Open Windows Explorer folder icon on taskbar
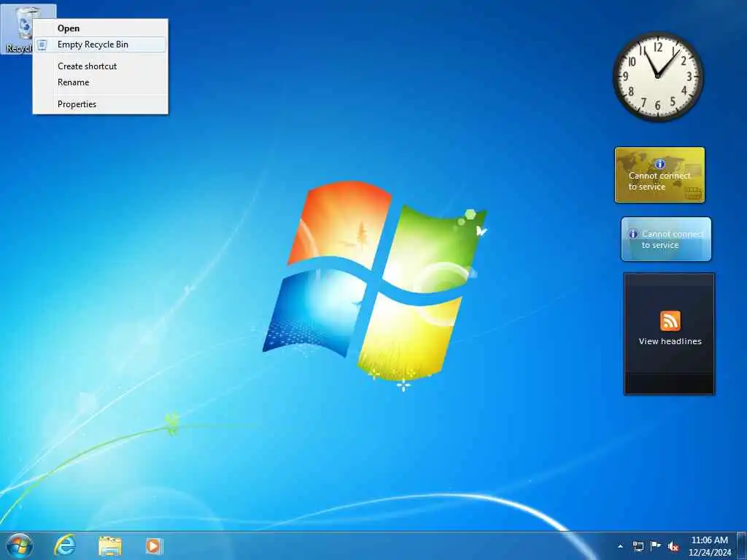 coord(110,546)
